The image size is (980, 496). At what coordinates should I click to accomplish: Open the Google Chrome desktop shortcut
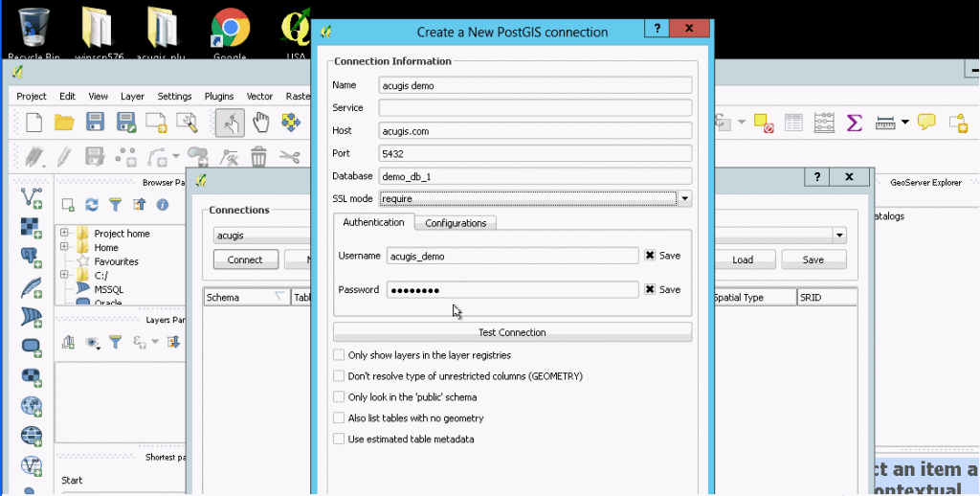coord(230,34)
